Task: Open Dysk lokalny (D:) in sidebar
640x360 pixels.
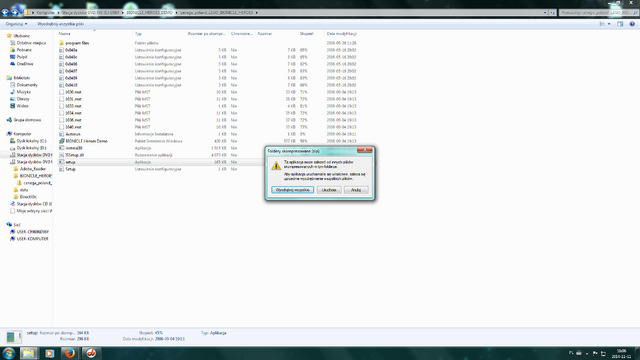Action: (x=31, y=148)
